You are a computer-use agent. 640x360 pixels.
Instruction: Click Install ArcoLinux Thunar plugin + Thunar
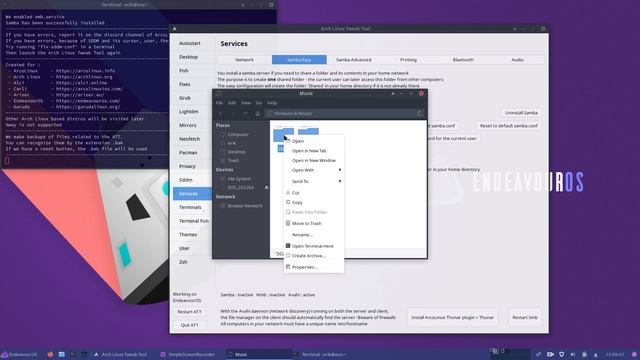(452, 317)
